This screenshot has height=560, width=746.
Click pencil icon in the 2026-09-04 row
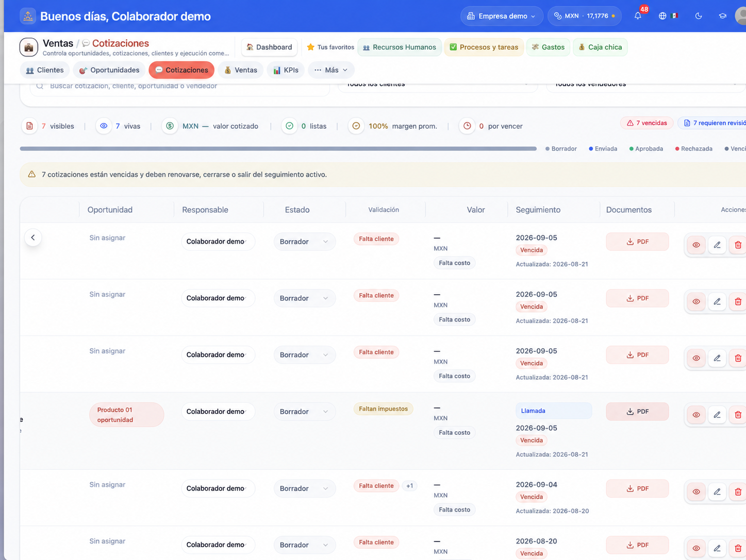(x=717, y=492)
